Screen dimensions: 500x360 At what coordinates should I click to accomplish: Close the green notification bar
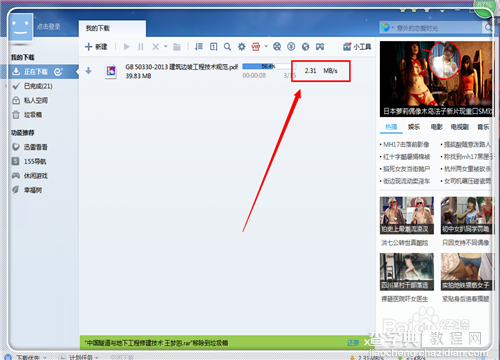pyautogui.click(x=367, y=342)
